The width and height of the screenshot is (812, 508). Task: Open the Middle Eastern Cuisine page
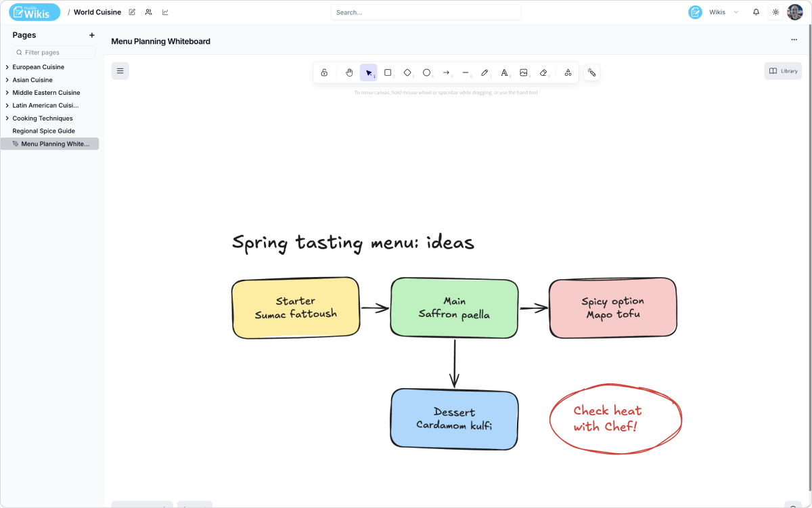pyautogui.click(x=46, y=93)
